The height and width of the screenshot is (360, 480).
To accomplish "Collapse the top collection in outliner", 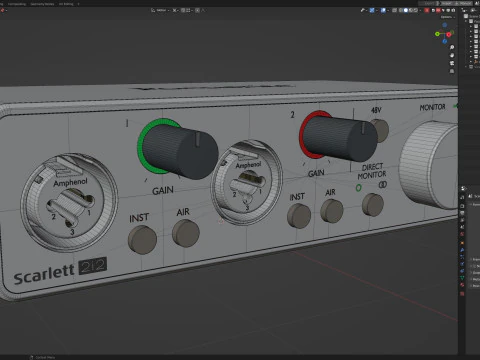I will pyautogui.click(x=466, y=21).
